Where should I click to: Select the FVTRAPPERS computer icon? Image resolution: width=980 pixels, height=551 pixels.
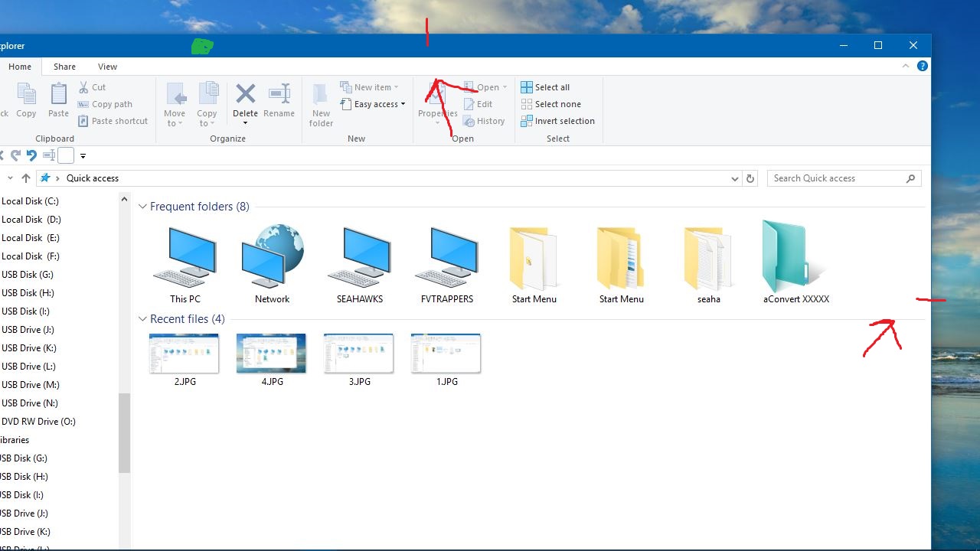click(x=447, y=265)
